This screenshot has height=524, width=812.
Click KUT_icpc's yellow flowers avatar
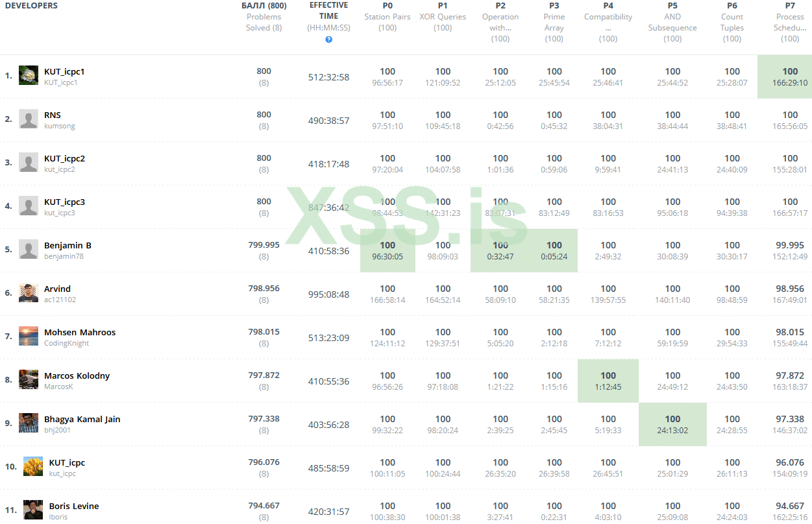click(33, 467)
